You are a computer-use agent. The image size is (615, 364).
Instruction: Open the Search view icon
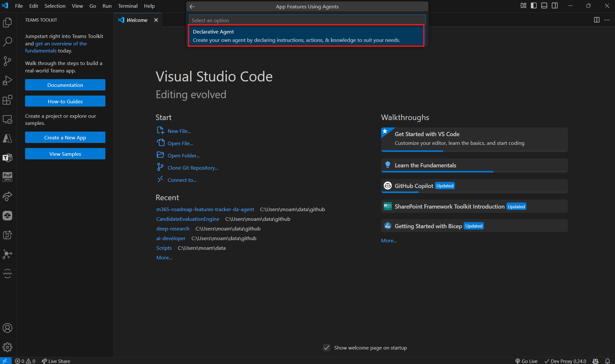pyautogui.click(x=7, y=42)
